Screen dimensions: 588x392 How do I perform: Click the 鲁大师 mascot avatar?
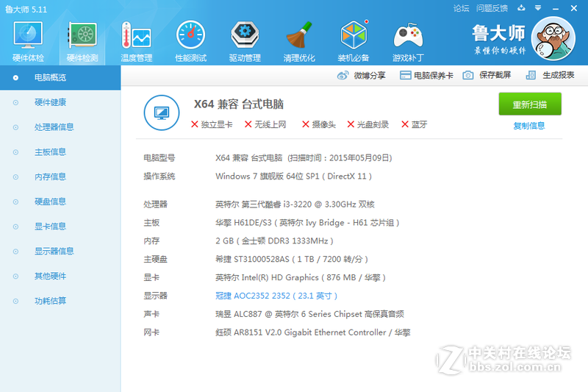tap(553, 39)
